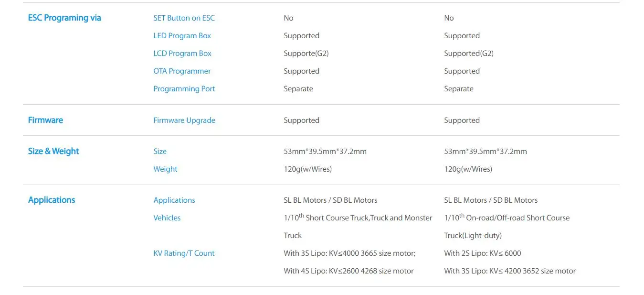Click the Firmware Upgrade label
The height and width of the screenshot is (295, 644).
coord(184,120)
